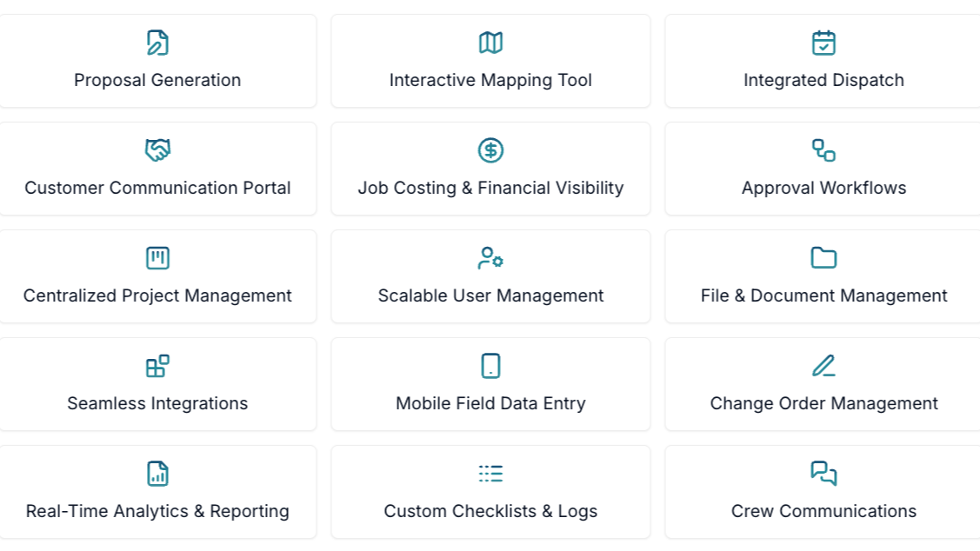This screenshot has width=980, height=551.
Task: Click the dollar-sign icon for Job Costing
Action: click(x=490, y=150)
